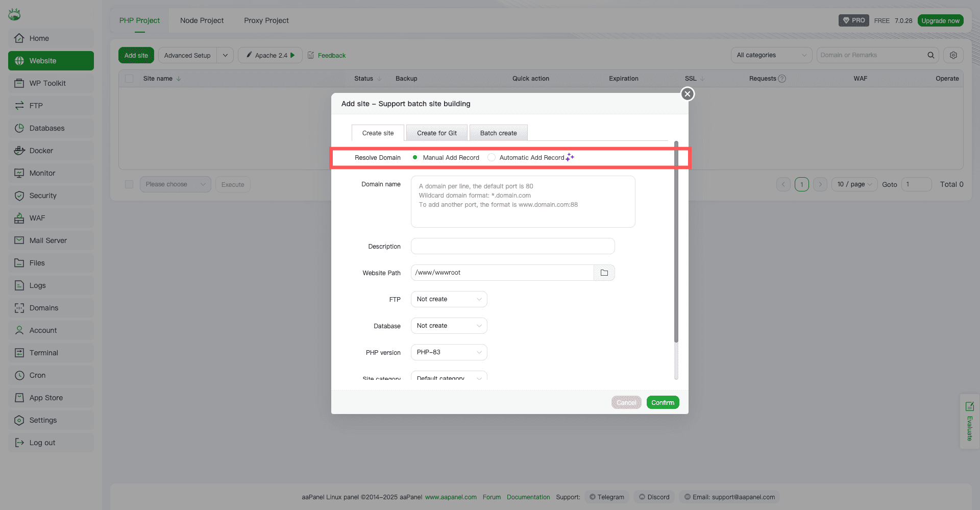This screenshot has width=980, height=510.
Task: Open the WAF firewall icon in sidebar
Action: pos(19,218)
